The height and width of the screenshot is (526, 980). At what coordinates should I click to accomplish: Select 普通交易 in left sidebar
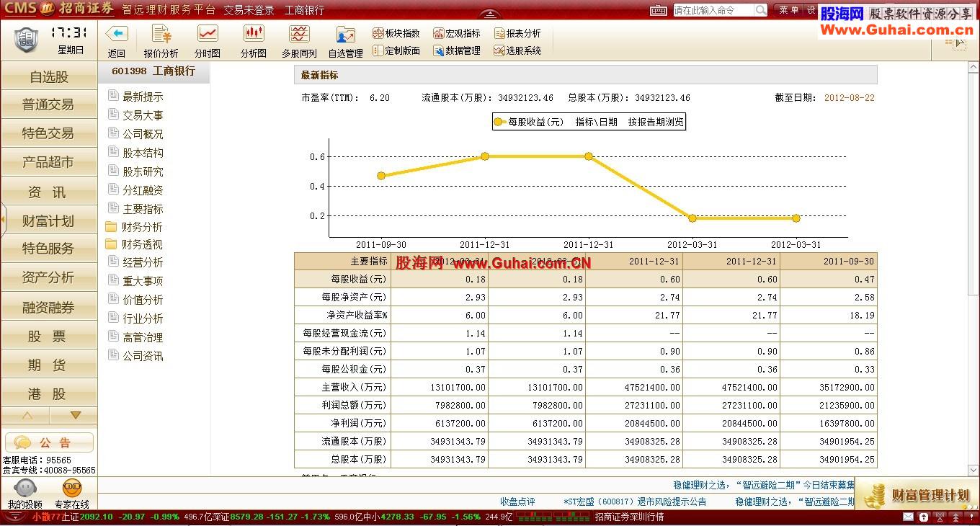pos(49,104)
